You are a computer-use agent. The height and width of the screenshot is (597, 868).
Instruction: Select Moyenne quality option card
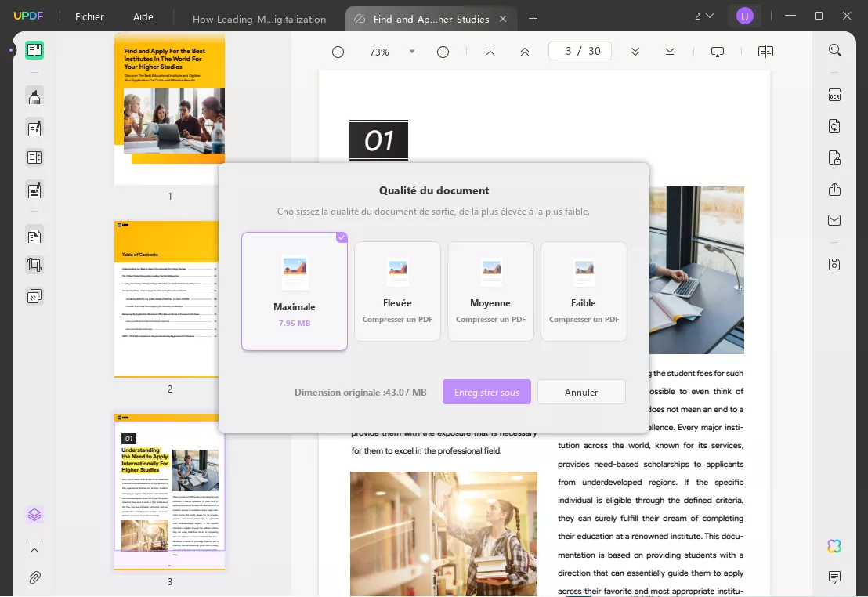pyautogui.click(x=490, y=291)
